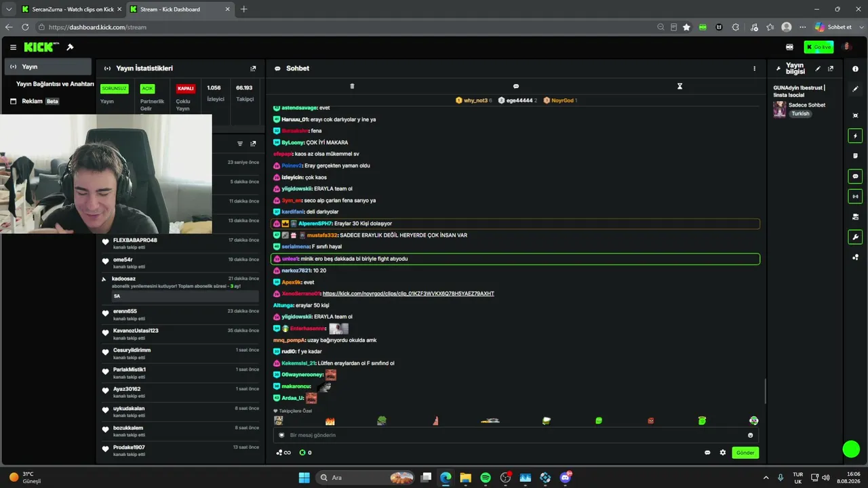Screen dimensions: 868x488
Task: Click the Gönder send button
Action: 745,453
